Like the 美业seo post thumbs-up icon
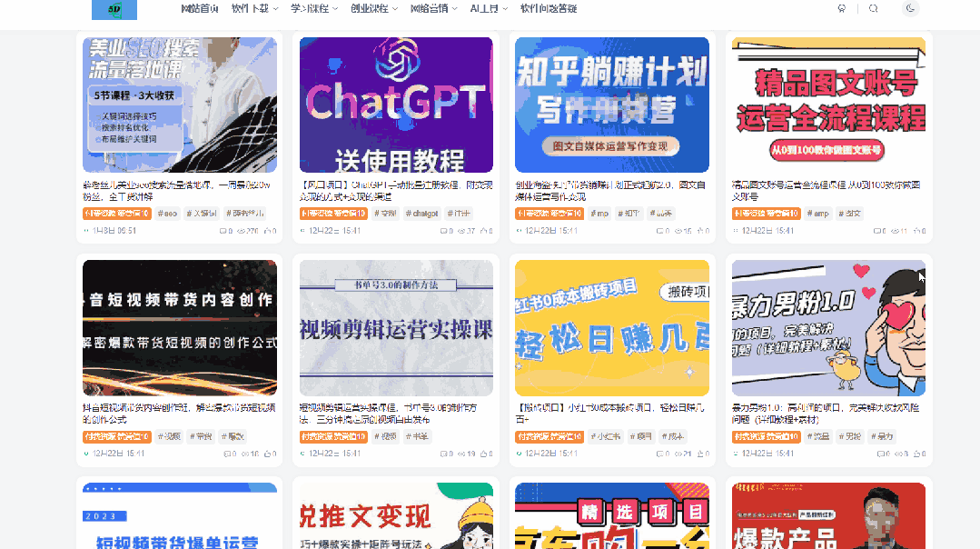Screen dimensions: 980x549 [x=270, y=231]
